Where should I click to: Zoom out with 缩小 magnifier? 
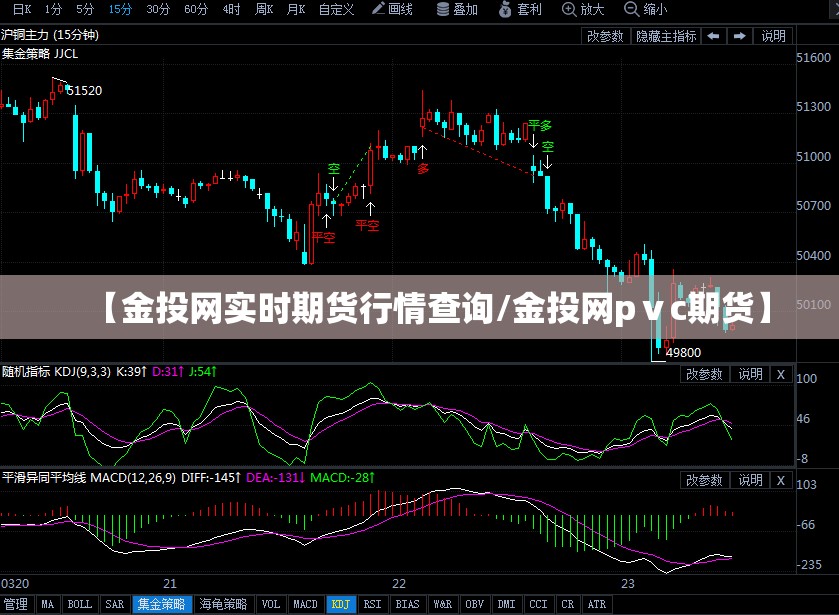[x=646, y=9]
